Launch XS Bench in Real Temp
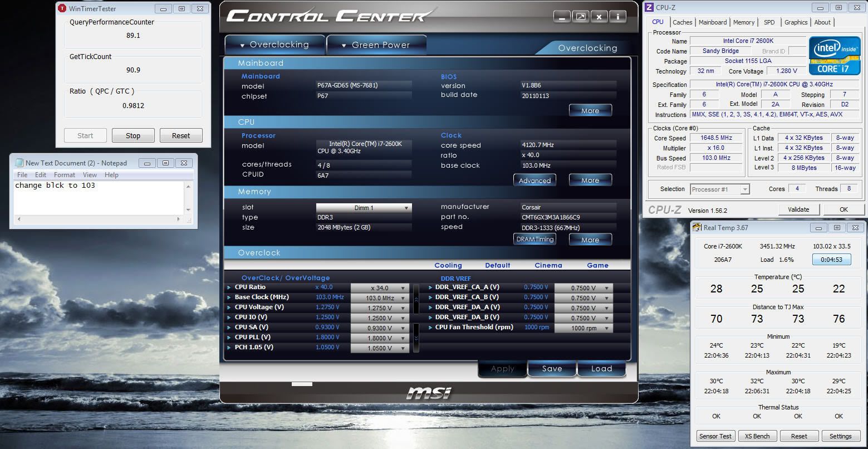868x449 pixels. point(757,436)
